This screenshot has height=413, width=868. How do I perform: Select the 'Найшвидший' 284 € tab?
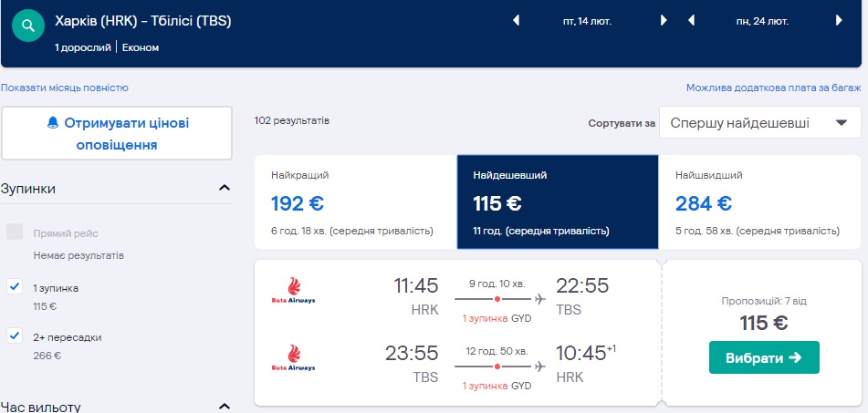(x=759, y=201)
